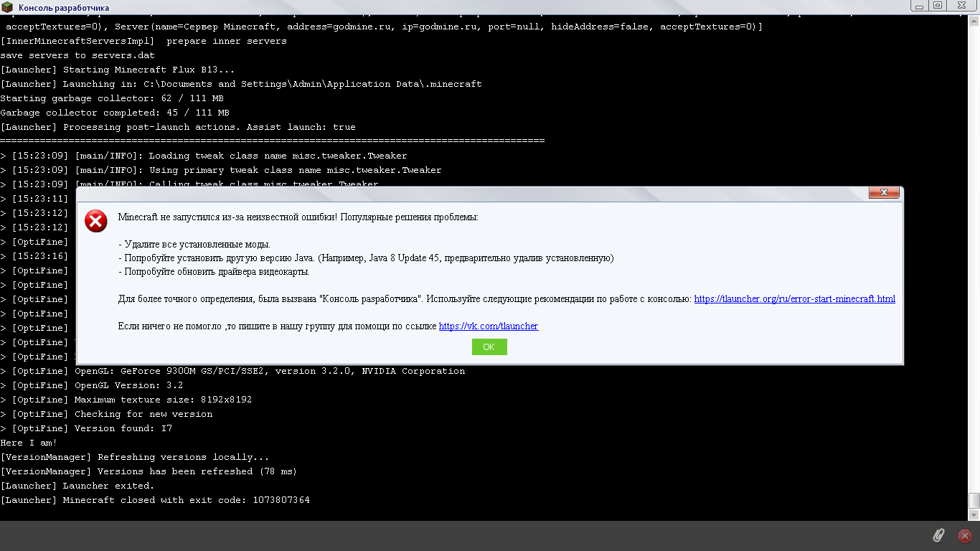
Task: Click the Minecraft block icon in title bar
Action: tap(8, 7)
